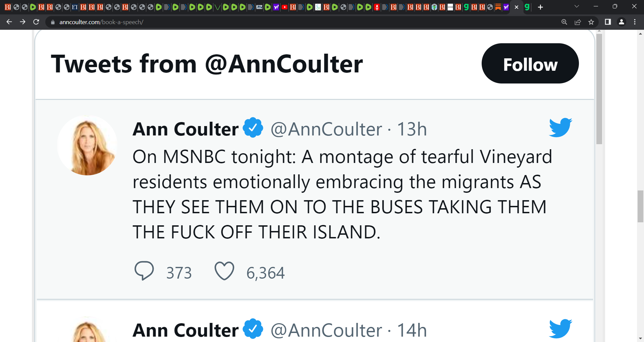Click the address bar URL field
This screenshot has height=342, width=644.
[x=302, y=22]
